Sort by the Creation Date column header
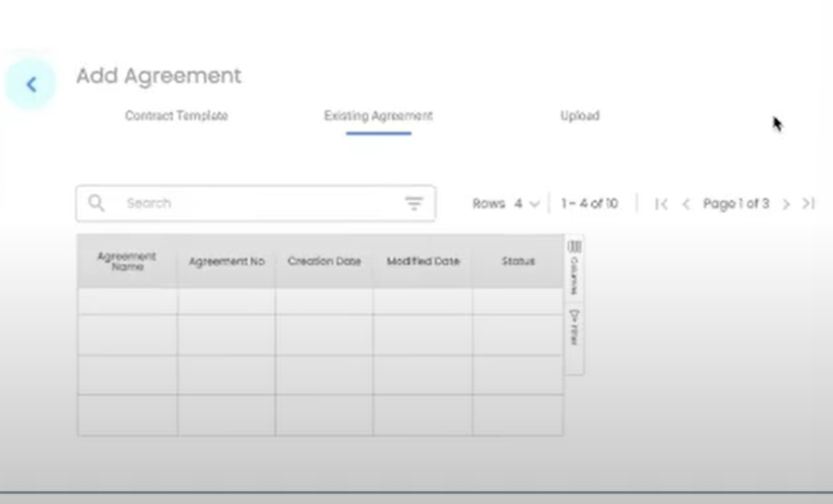Image resolution: width=833 pixels, height=504 pixels. [324, 261]
